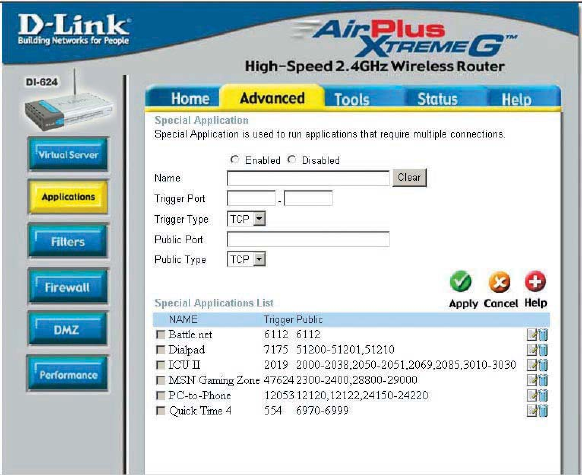Delete the Dialpad entry with trash icon

542,350
